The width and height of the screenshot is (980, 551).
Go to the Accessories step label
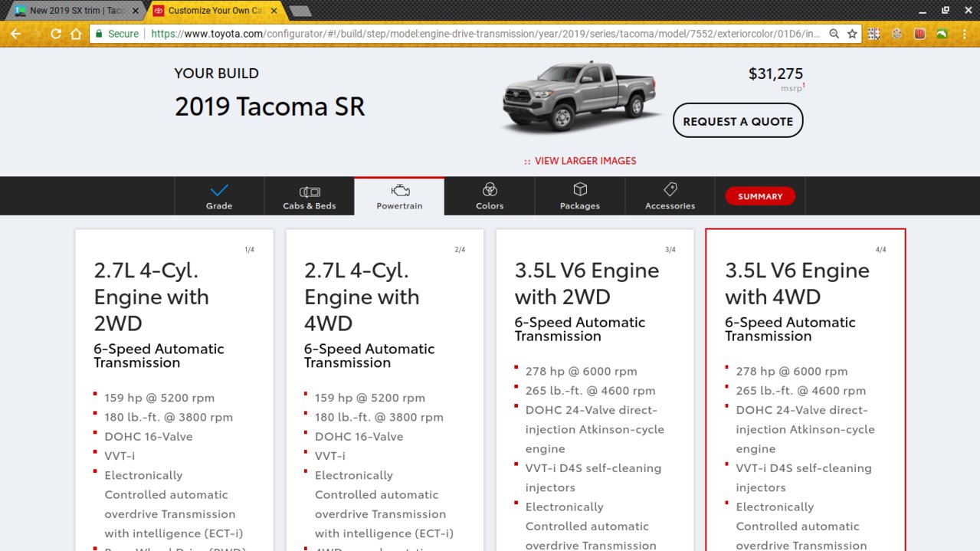pyautogui.click(x=670, y=206)
